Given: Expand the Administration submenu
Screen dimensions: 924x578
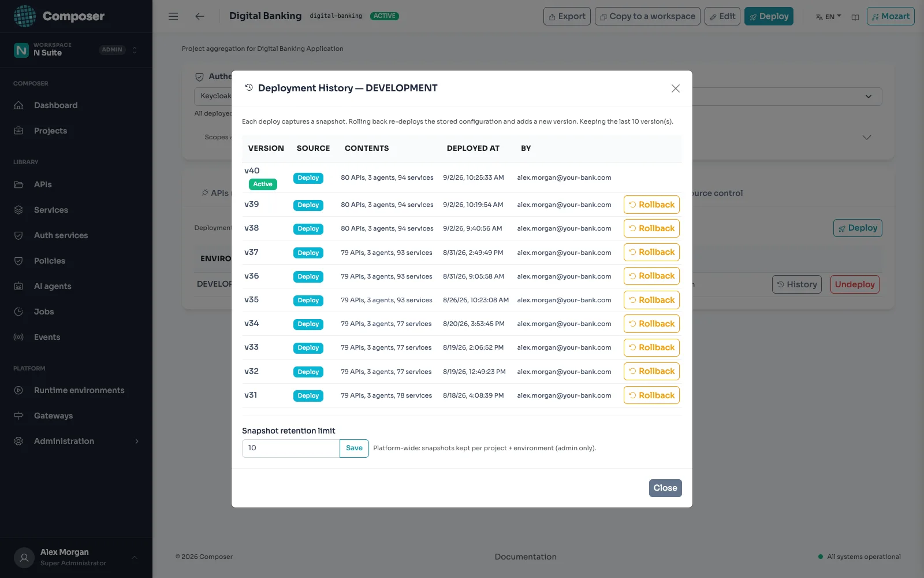Looking at the screenshot, I should [x=76, y=441].
